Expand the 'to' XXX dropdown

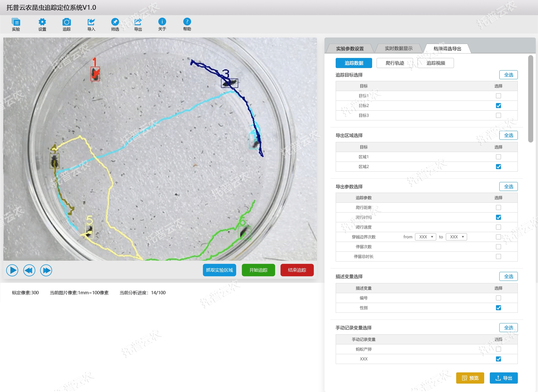point(456,237)
